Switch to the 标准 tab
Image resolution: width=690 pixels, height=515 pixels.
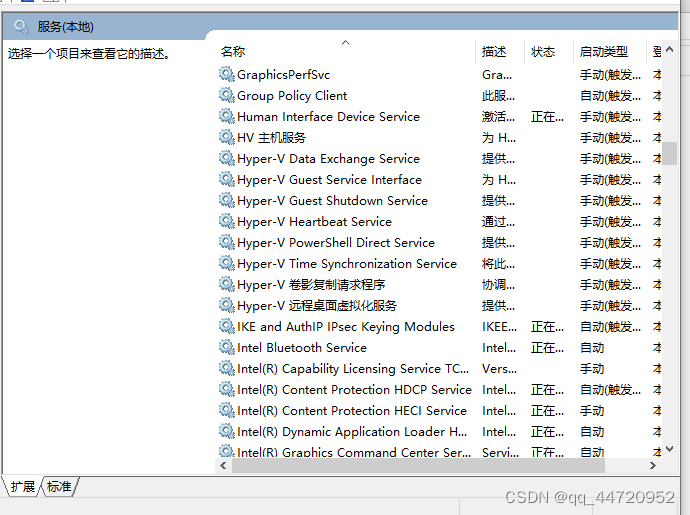click(x=59, y=486)
